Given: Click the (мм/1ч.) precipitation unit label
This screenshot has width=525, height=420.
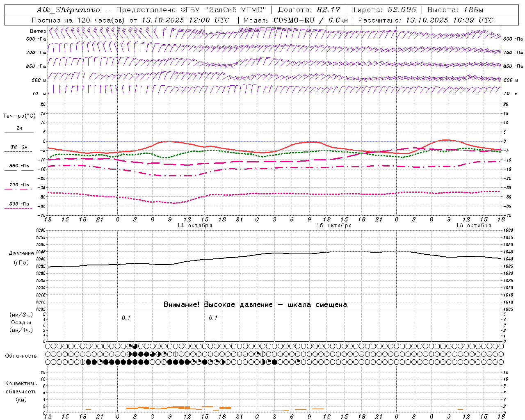Looking at the screenshot, I should tap(21, 330).
